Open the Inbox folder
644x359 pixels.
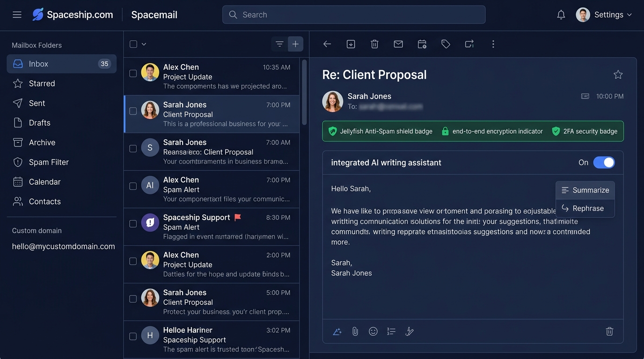(61, 64)
